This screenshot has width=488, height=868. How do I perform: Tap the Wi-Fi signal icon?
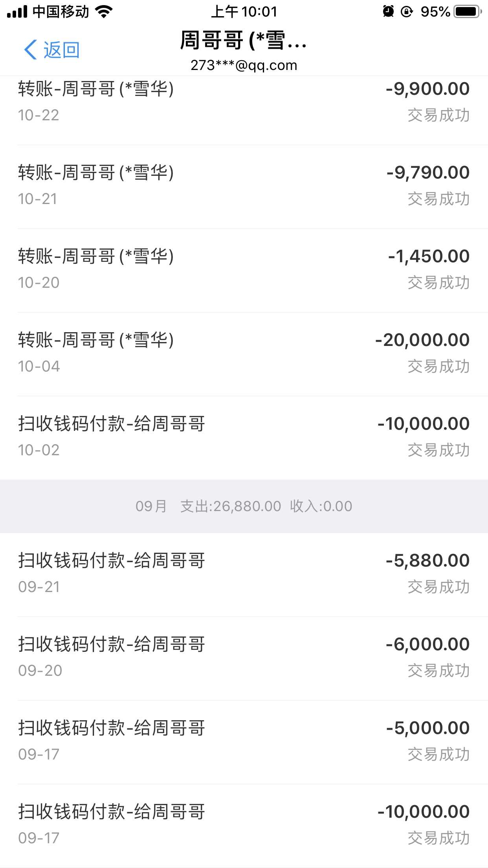[104, 12]
